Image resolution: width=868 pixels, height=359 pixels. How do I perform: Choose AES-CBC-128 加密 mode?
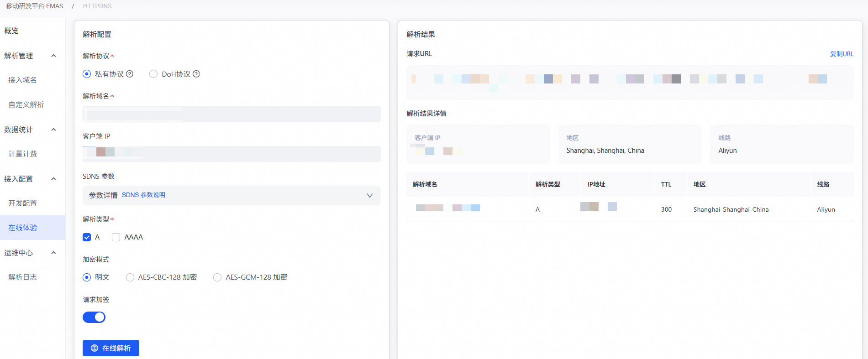130,277
